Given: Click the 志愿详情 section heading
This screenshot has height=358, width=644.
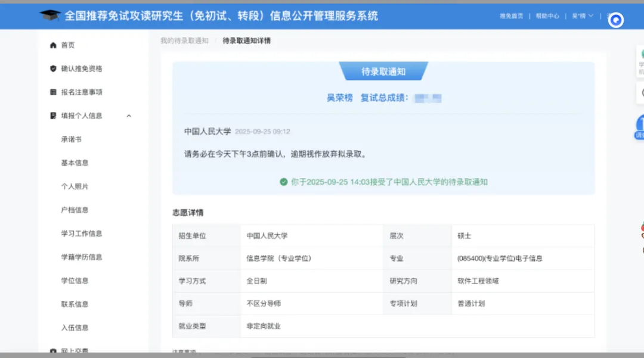Looking at the screenshot, I should (188, 213).
